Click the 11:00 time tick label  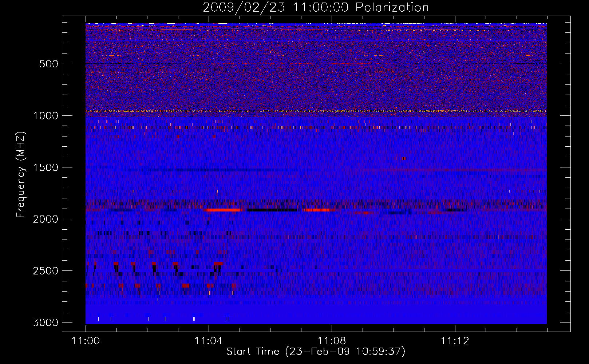[x=86, y=341]
